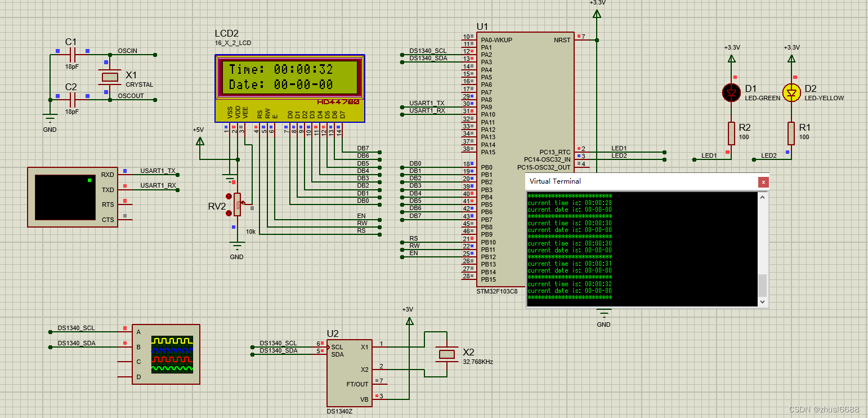The width and height of the screenshot is (868, 418).
Task: Click the Virtual Terminal scroll-down arrow
Action: (763, 301)
